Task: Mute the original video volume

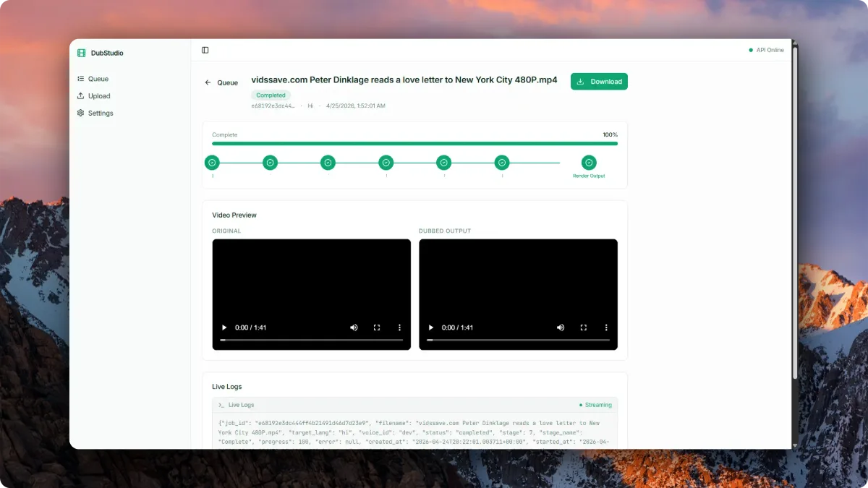Action: 354,328
